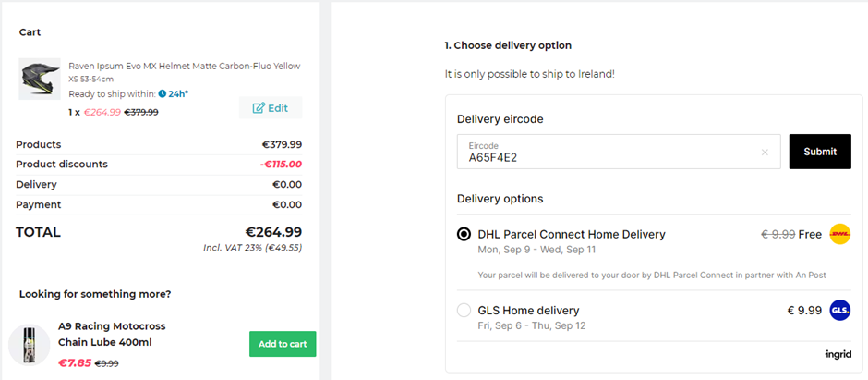The image size is (868, 380).
Task: Add chain lube with Add to cart
Action: 283,344
